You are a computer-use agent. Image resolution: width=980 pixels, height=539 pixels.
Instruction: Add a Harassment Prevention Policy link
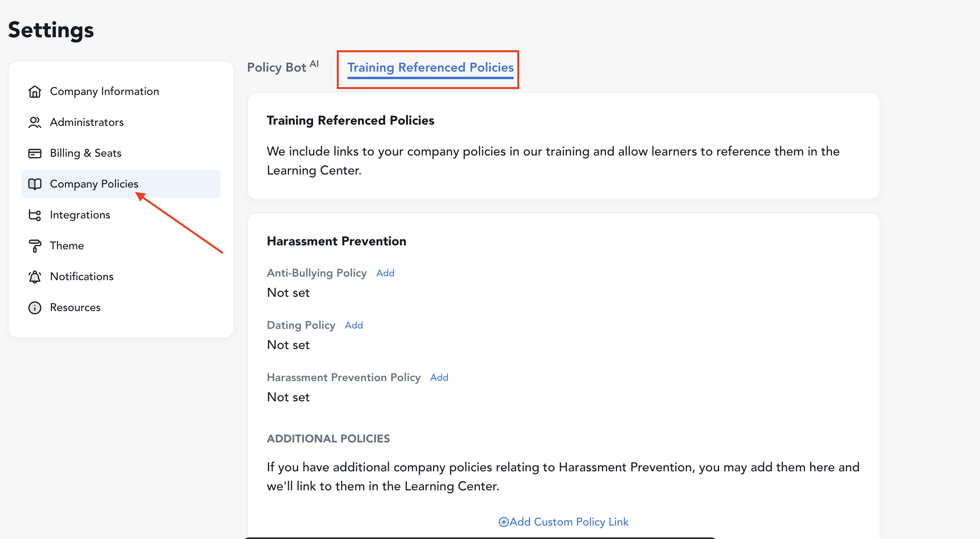[x=439, y=378]
